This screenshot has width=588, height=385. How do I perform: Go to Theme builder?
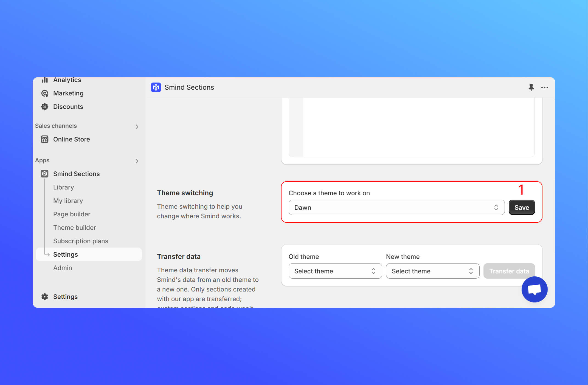pyautogui.click(x=74, y=228)
